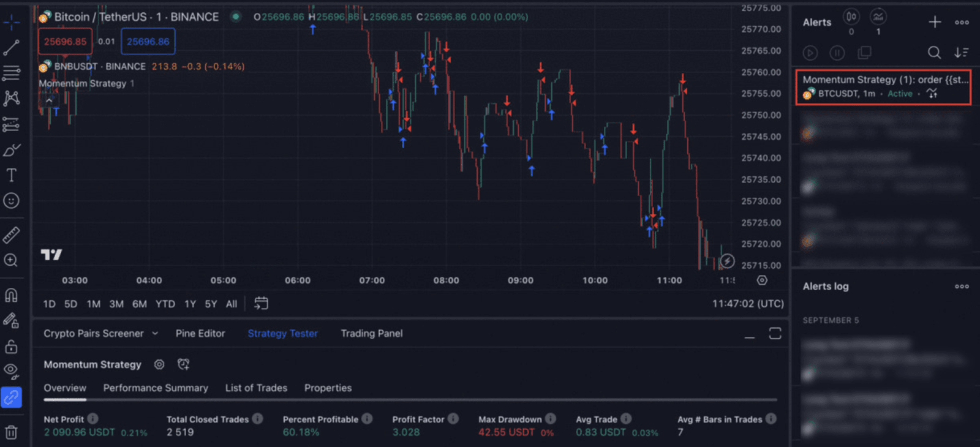
Task: Show info for Max Drawdown
Action: point(551,419)
